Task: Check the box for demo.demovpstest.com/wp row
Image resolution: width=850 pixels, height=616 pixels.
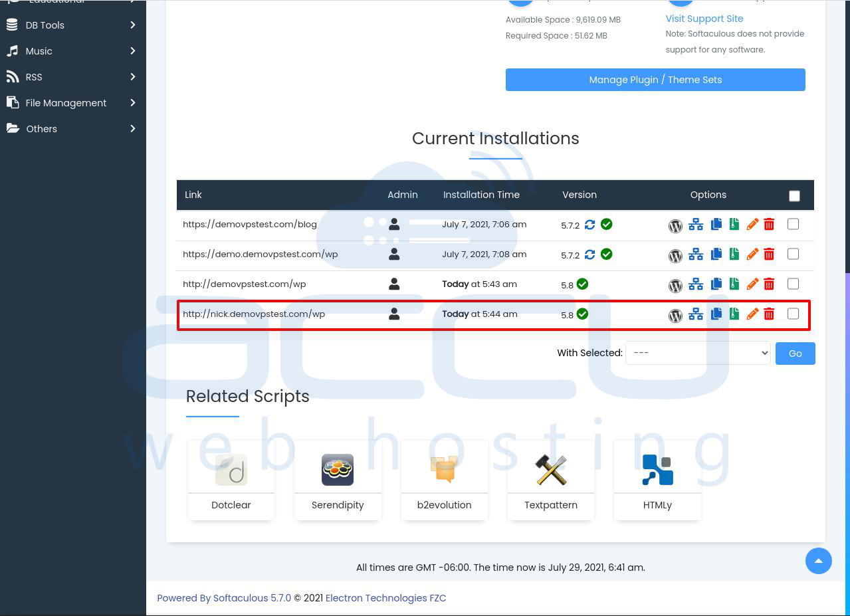Action: point(793,254)
